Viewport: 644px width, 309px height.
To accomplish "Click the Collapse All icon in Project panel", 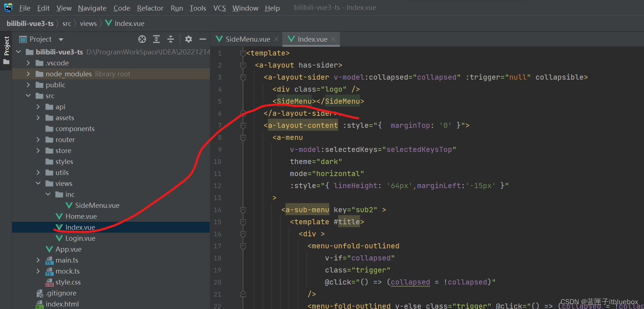I will [171, 39].
